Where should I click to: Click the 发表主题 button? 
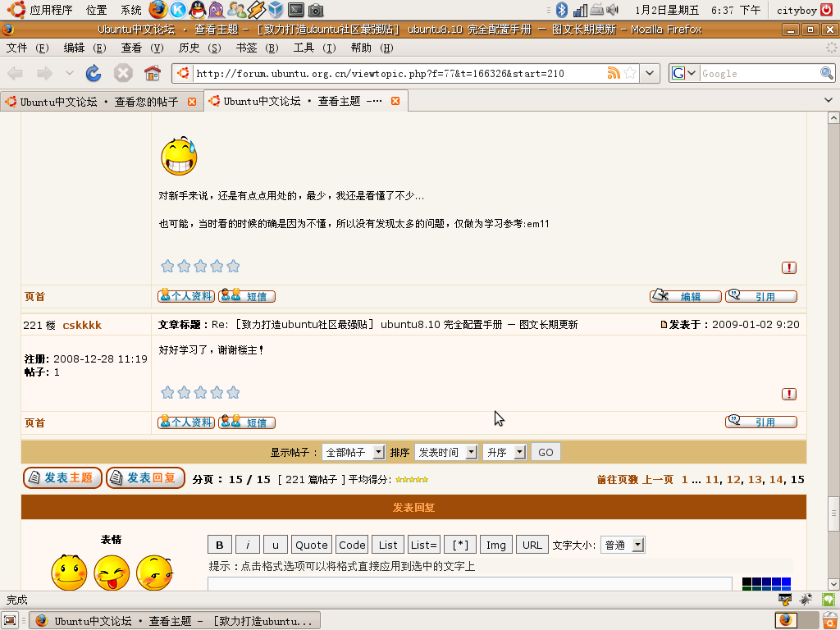point(62,478)
